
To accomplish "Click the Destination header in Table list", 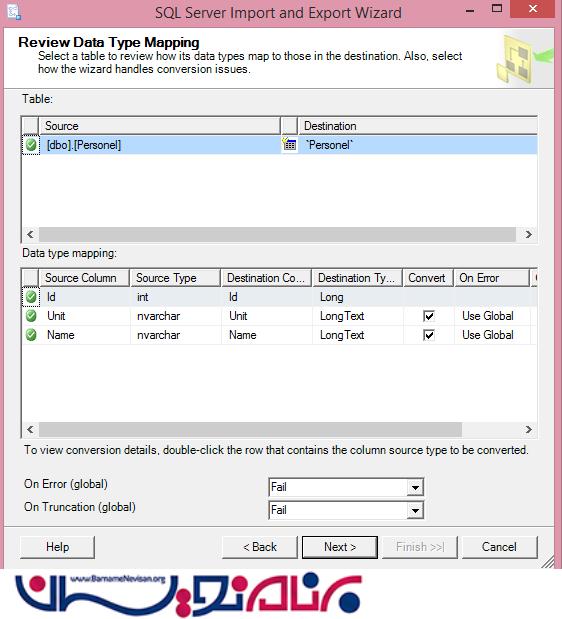I will pos(418,126).
